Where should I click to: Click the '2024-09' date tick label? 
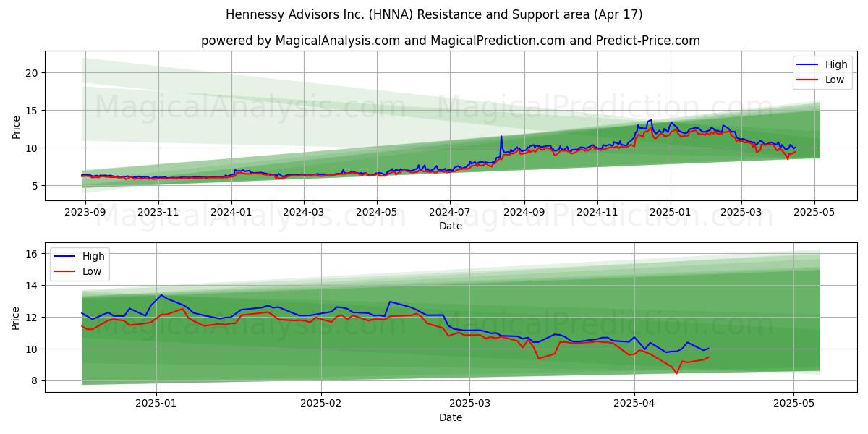(524, 213)
